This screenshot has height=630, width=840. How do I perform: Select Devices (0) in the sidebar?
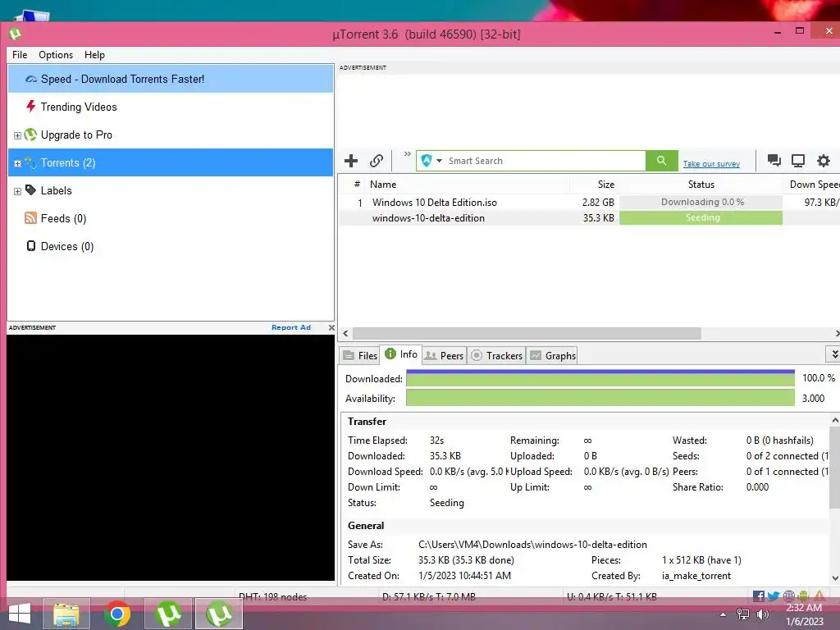click(x=171, y=246)
